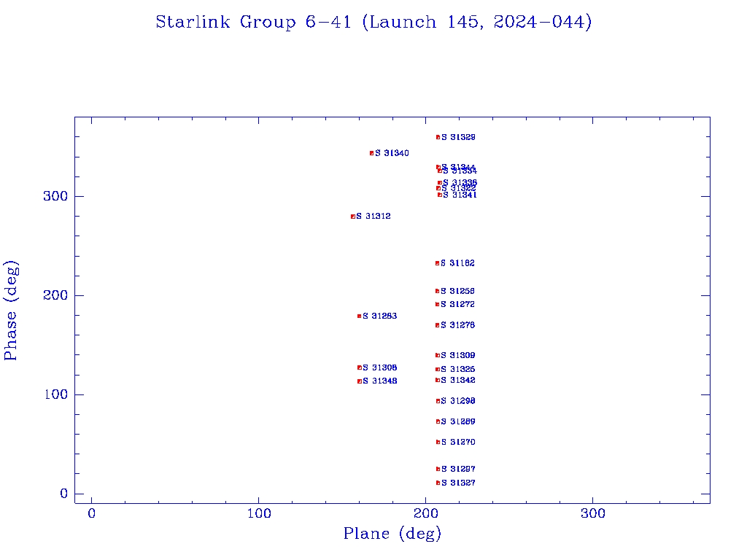Select the 'S 31270' satellite label

(x=458, y=442)
